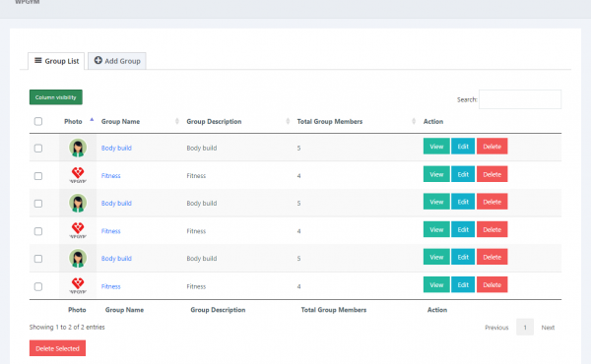Screen dimensions: 591x364
Task: Click the red Delete Selected button
Action: tap(57, 348)
